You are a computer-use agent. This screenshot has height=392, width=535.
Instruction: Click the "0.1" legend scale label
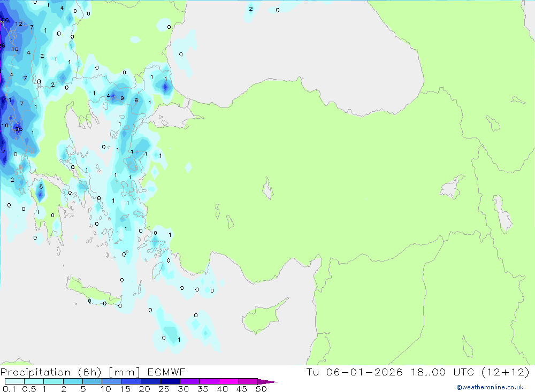[9, 389]
